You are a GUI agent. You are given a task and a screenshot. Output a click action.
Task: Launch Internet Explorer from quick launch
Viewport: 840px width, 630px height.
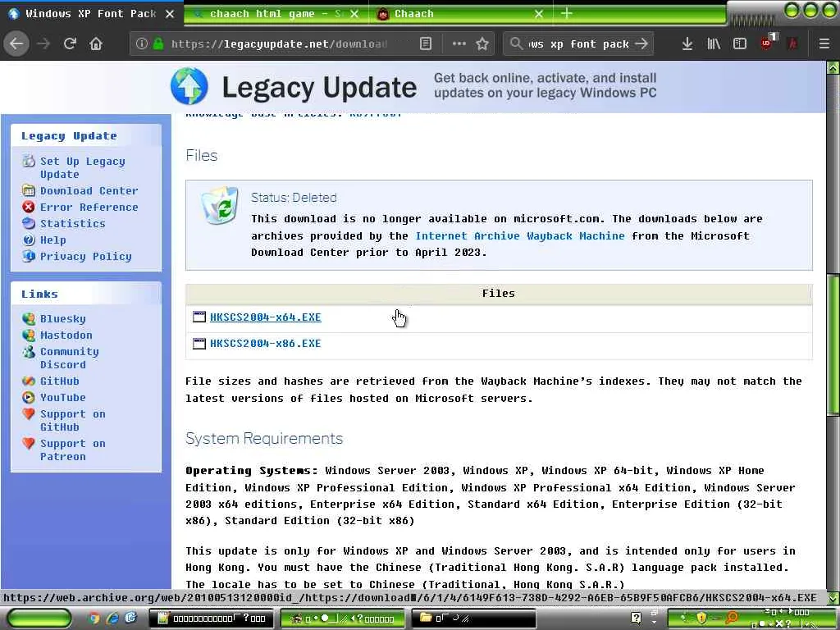(x=112, y=619)
